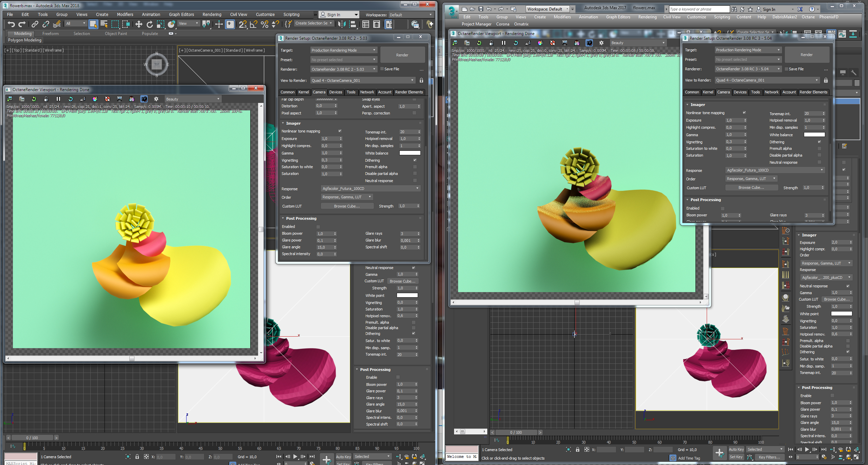Click the Mirror tool icon
Viewport: 868px width, 465px height.
(x=342, y=24)
